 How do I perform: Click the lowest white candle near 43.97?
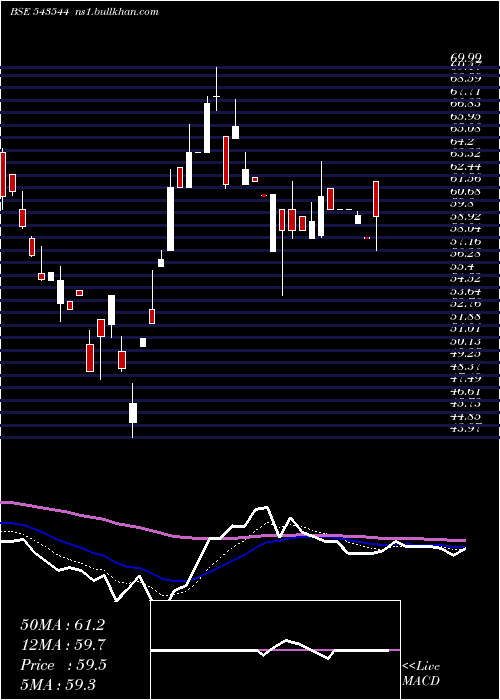133,413
